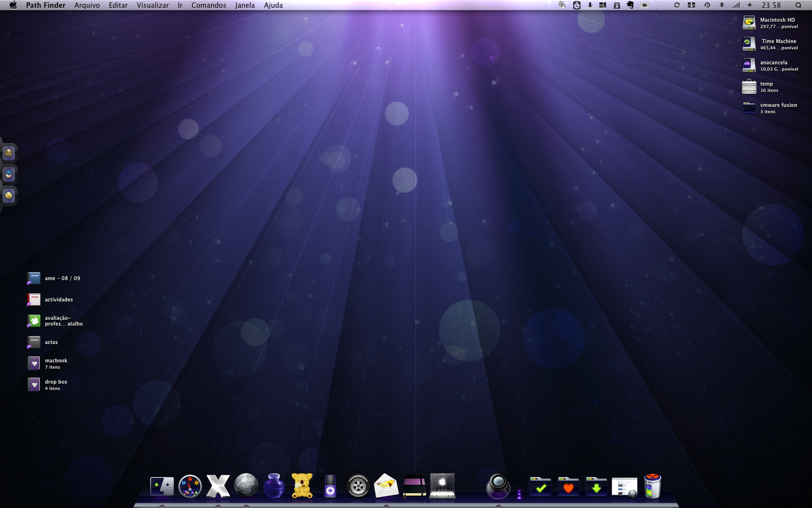Image resolution: width=812 pixels, height=508 pixels.
Task: Open the Trash bin in Dock
Action: pos(652,486)
